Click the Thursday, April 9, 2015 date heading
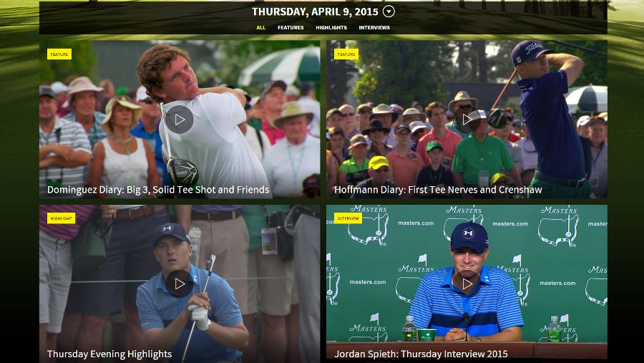Image resolution: width=644 pixels, height=363 pixels. coord(315,11)
